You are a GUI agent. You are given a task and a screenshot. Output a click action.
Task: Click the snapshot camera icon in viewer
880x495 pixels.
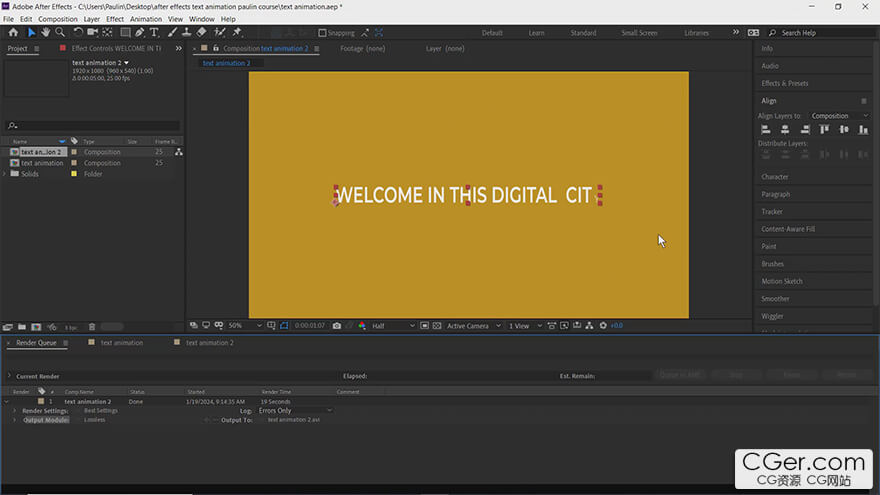tap(337, 326)
